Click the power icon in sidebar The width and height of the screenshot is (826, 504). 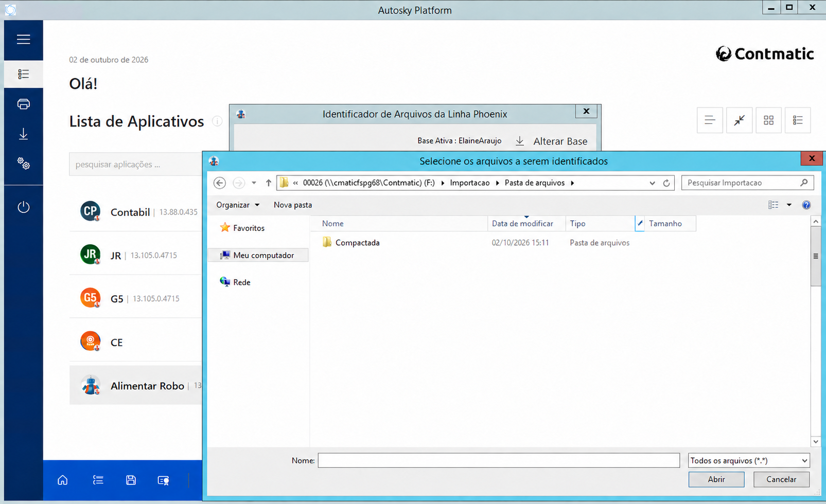coord(23,207)
